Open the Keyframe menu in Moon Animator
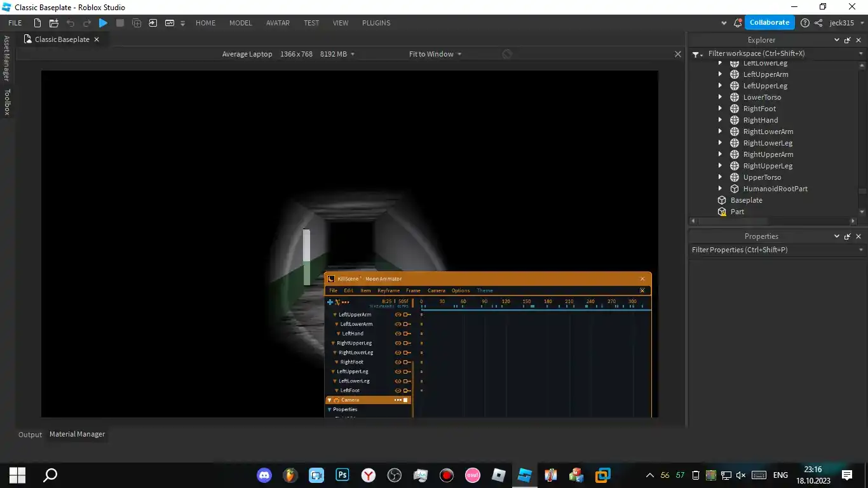This screenshot has height=488, width=868. (x=389, y=290)
